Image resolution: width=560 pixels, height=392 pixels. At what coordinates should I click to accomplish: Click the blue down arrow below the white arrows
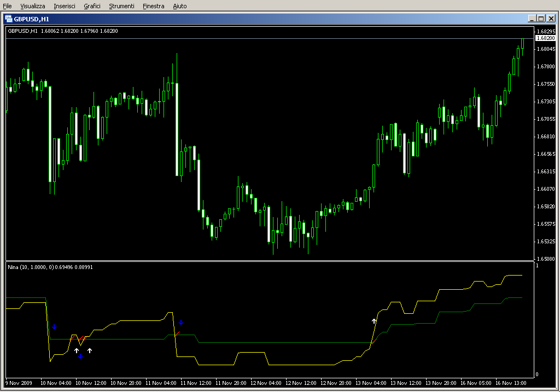coord(80,356)
